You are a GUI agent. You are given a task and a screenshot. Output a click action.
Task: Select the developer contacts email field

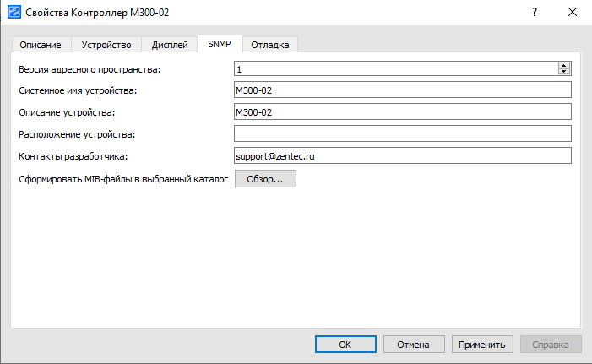403,155
